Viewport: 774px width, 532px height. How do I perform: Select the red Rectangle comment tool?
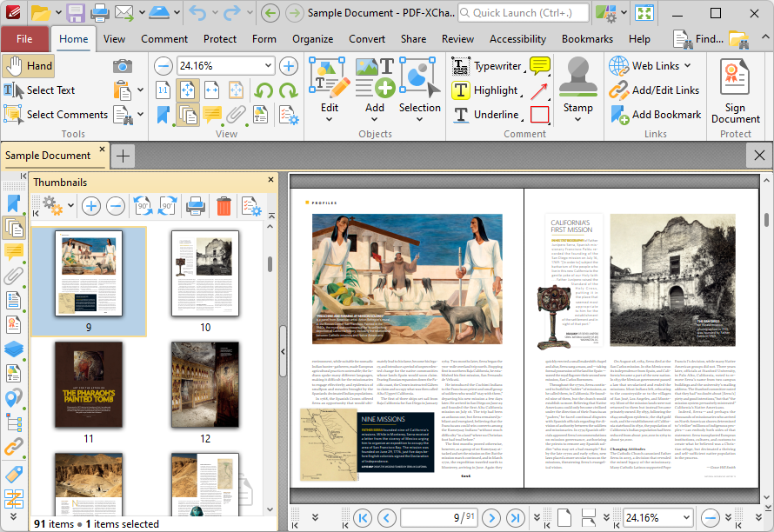[539, 115]
